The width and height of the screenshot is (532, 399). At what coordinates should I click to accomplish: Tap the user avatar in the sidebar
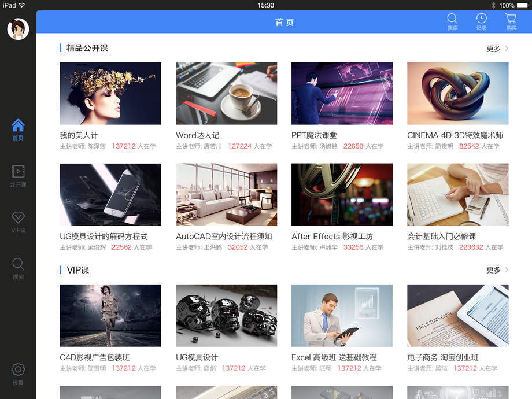(18, 29)
